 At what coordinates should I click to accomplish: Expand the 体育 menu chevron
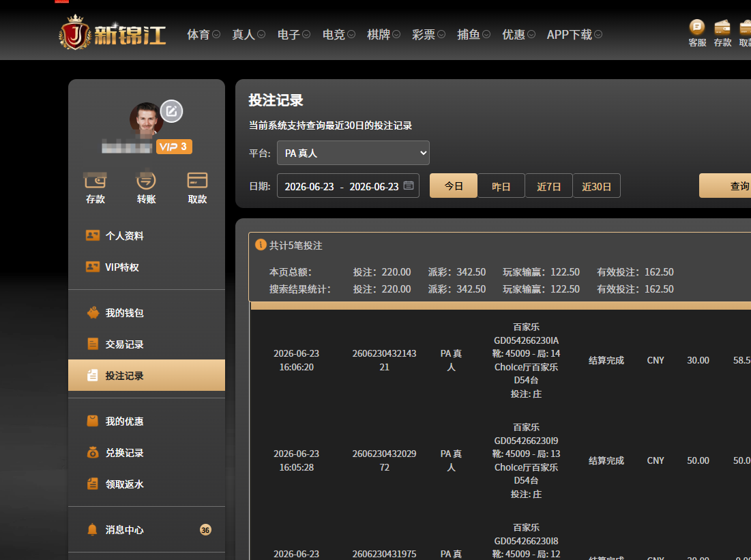(x=216, y=35)
